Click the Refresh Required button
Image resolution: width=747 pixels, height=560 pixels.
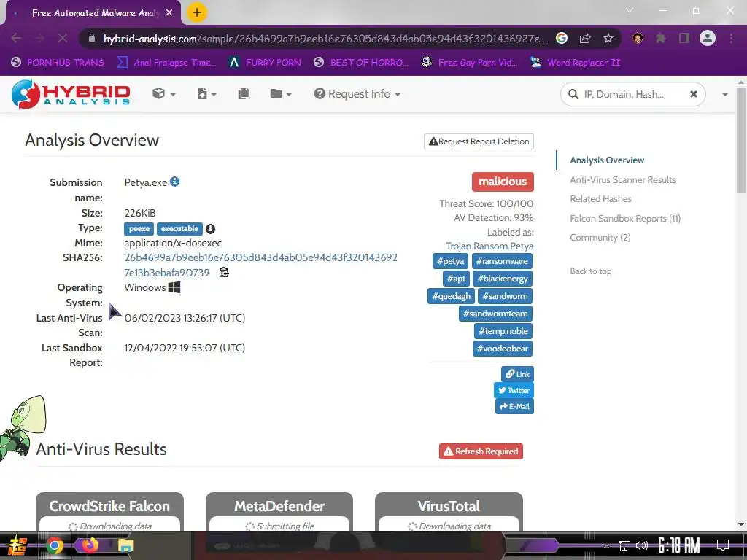pos(481,451)
